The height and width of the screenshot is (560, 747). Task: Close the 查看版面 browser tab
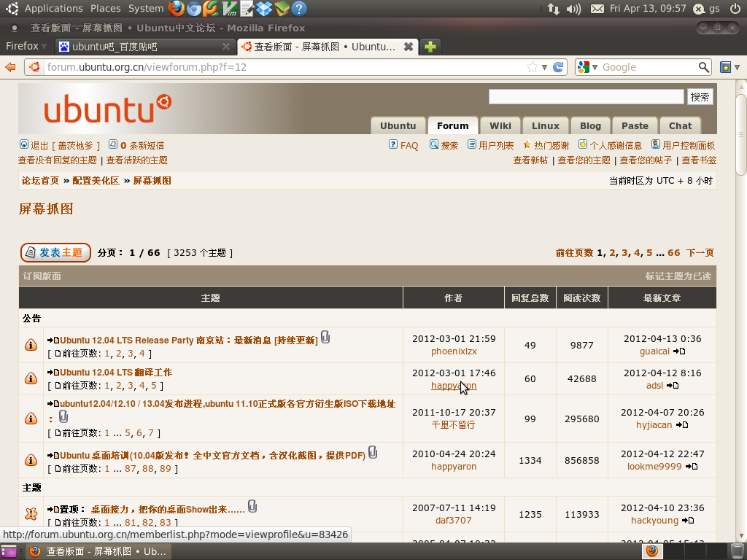(409, 46)
